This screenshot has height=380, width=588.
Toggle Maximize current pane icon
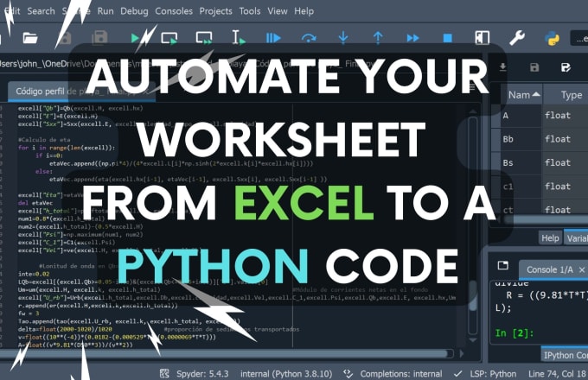pos(482,38)
